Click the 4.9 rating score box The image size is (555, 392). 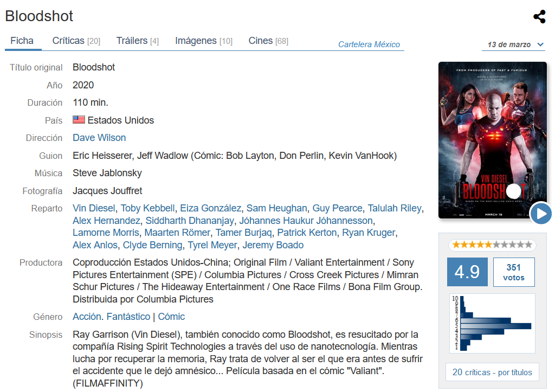point(467,272)
